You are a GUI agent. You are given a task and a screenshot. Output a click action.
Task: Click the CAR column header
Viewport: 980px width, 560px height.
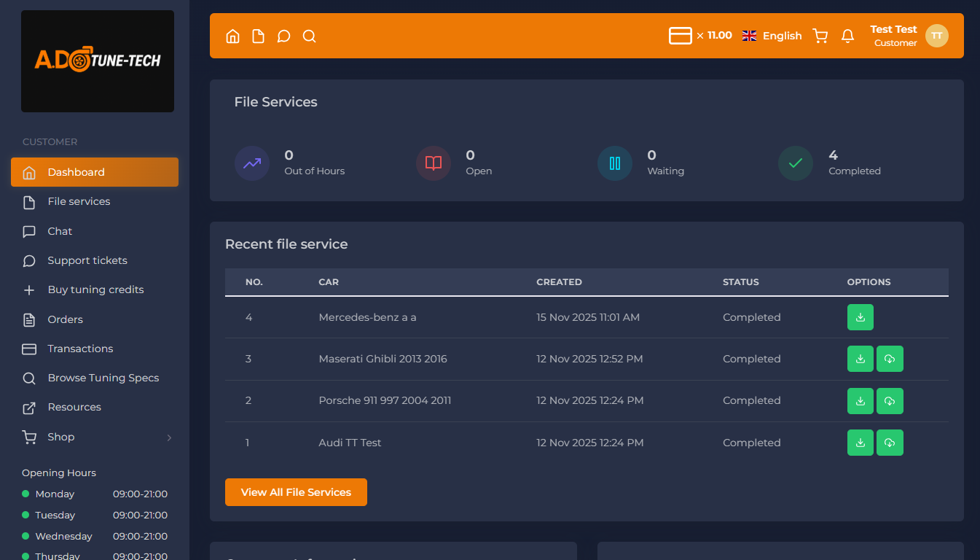pos(329,282)
